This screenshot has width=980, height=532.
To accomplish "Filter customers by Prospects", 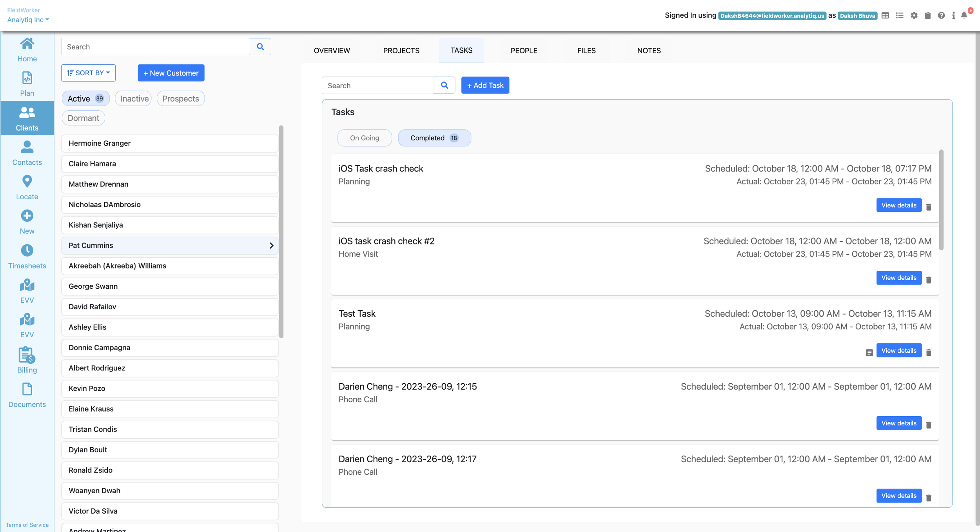I will point(180,98).
